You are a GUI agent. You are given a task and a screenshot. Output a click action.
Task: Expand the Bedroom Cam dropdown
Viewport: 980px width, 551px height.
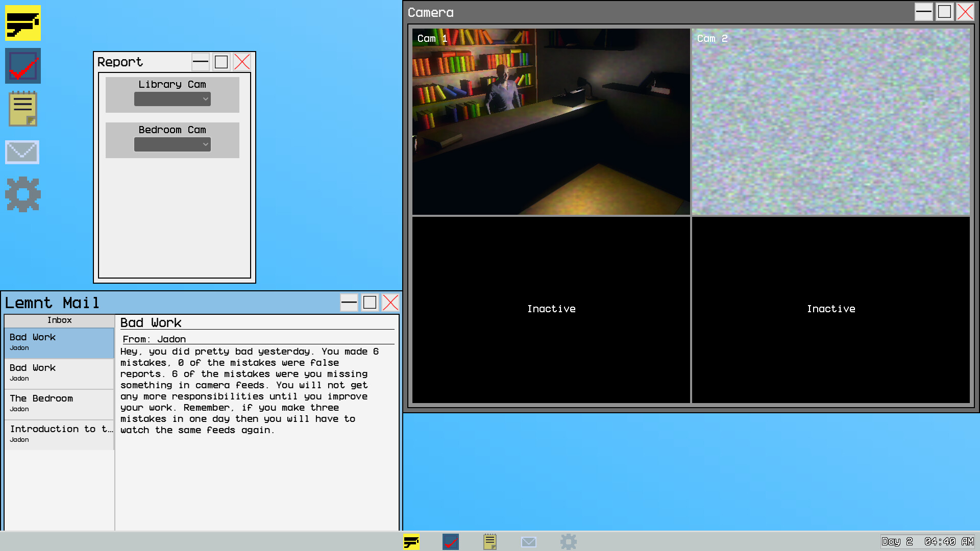pyautogui.click(x=173, y=144)
